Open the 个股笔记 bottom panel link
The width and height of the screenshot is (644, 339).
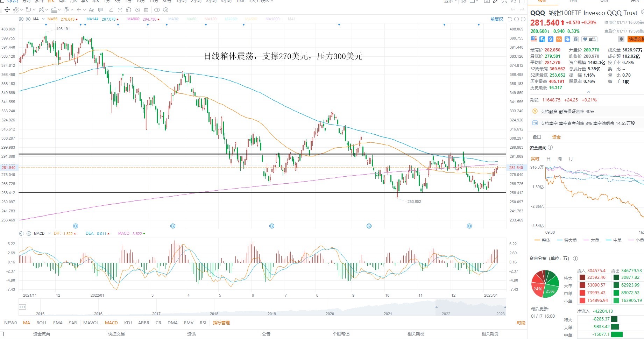[341, 334]
